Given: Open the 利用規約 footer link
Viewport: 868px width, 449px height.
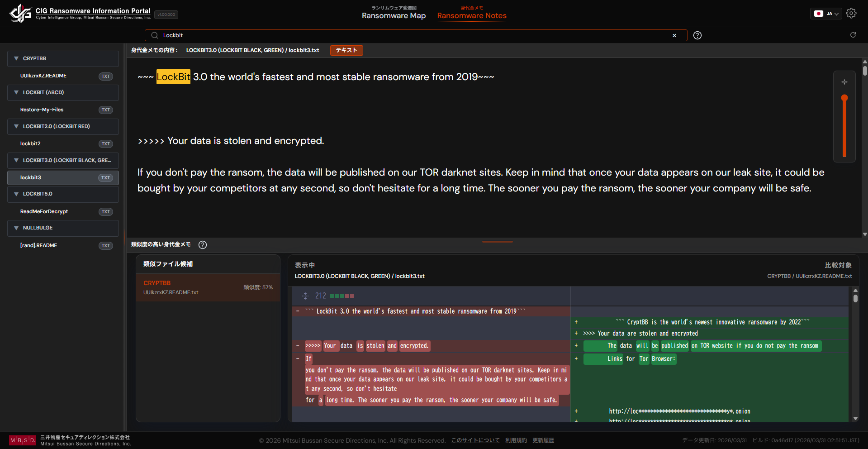Looking at the screenshot, I should click(x=516, y=440).
